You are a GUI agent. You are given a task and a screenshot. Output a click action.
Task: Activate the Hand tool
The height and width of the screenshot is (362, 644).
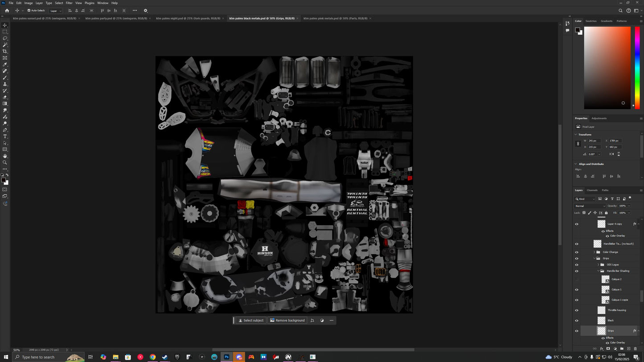coord(5,156)
